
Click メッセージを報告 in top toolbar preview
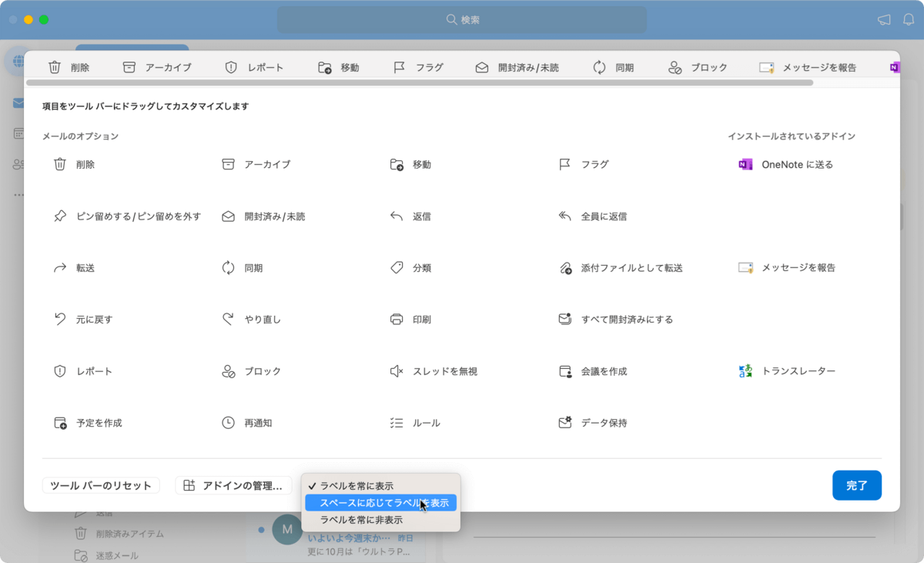[808, 67]
